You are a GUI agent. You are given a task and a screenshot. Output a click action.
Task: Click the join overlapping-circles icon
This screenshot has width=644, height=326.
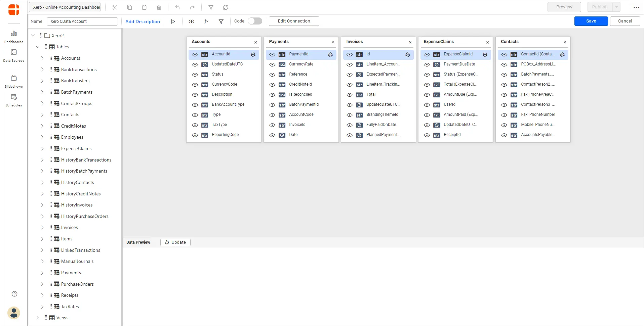click(x=192, y=21)
